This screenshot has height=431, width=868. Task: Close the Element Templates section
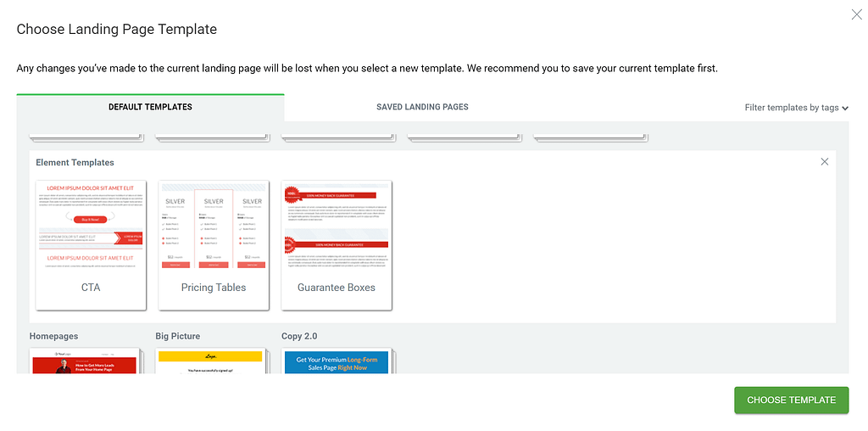(825, 162)
